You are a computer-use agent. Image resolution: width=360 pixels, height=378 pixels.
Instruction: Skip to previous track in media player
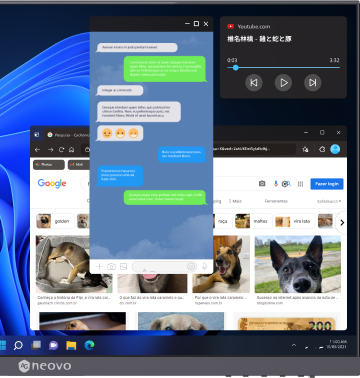click(x=254, y=83)
